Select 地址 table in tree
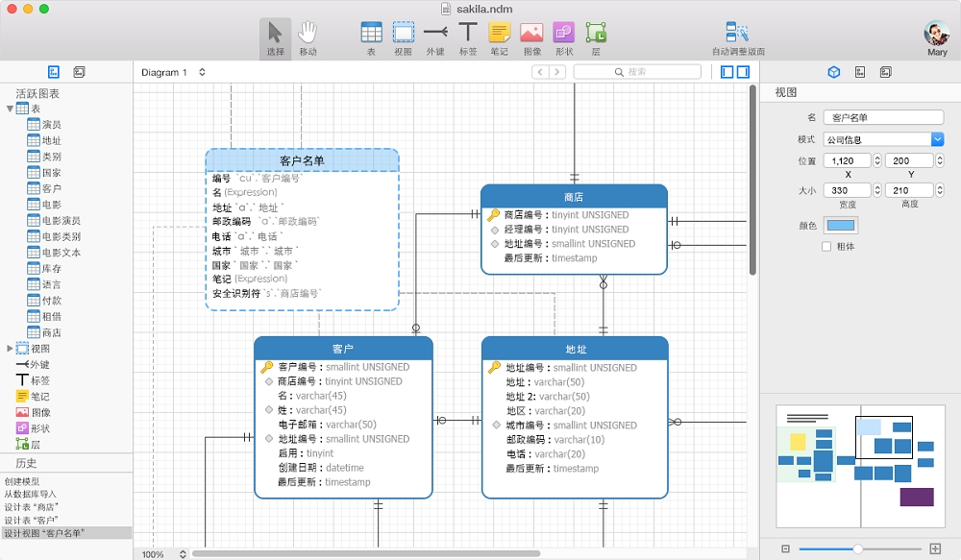The image size is (961, 560). pos(52,141)
